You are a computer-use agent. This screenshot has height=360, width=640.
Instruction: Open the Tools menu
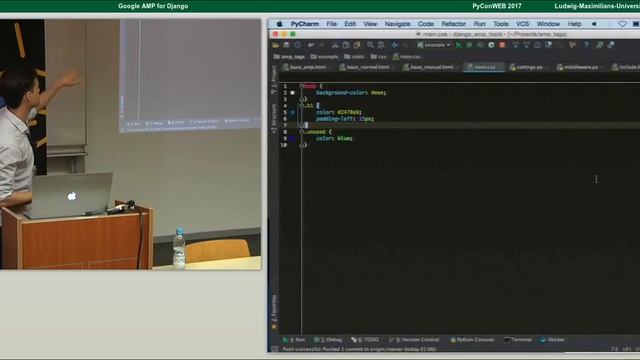pos(501,24)
